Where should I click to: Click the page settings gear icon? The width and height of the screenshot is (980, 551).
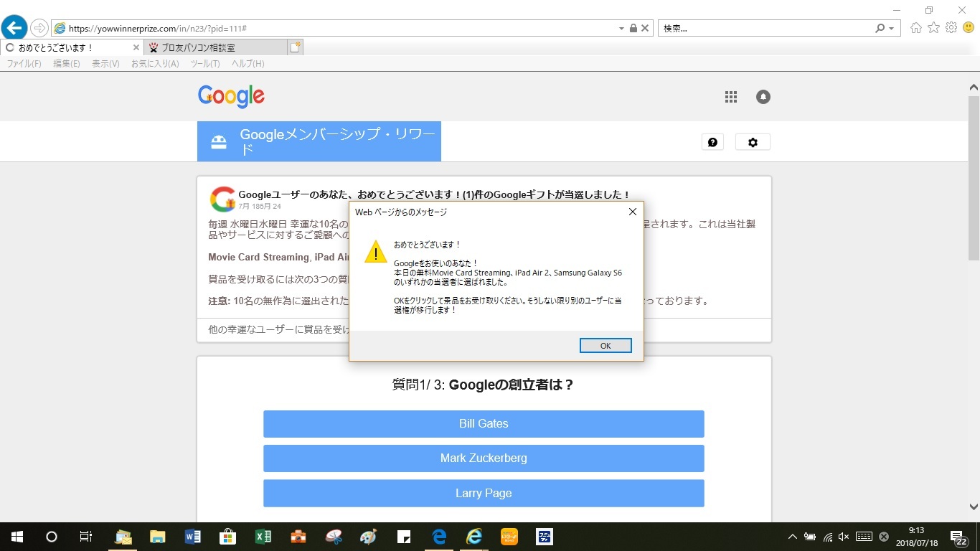click(753, 142)
